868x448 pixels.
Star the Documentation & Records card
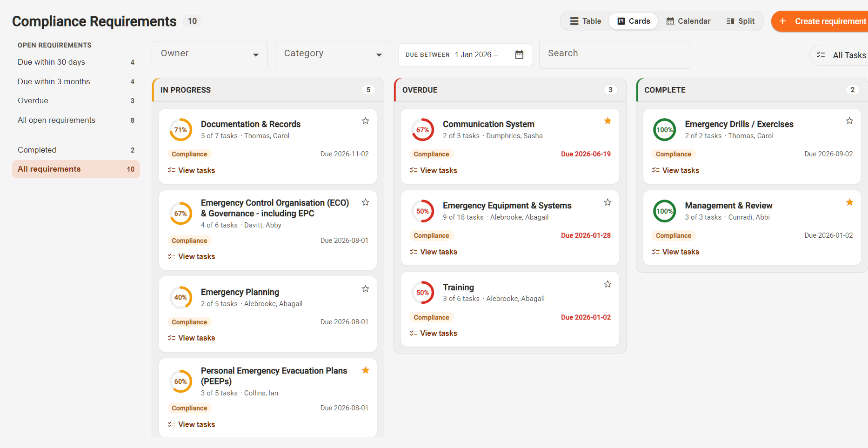(366, 121)
